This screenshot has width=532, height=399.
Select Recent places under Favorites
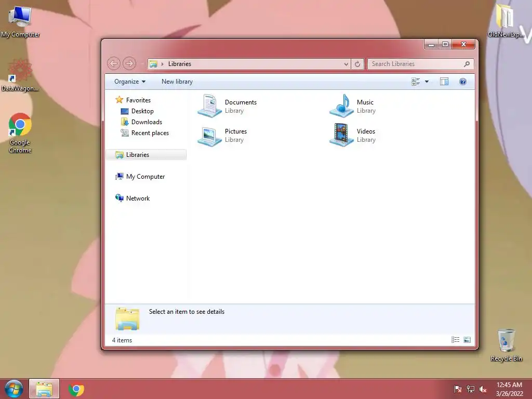click(144, 132)
